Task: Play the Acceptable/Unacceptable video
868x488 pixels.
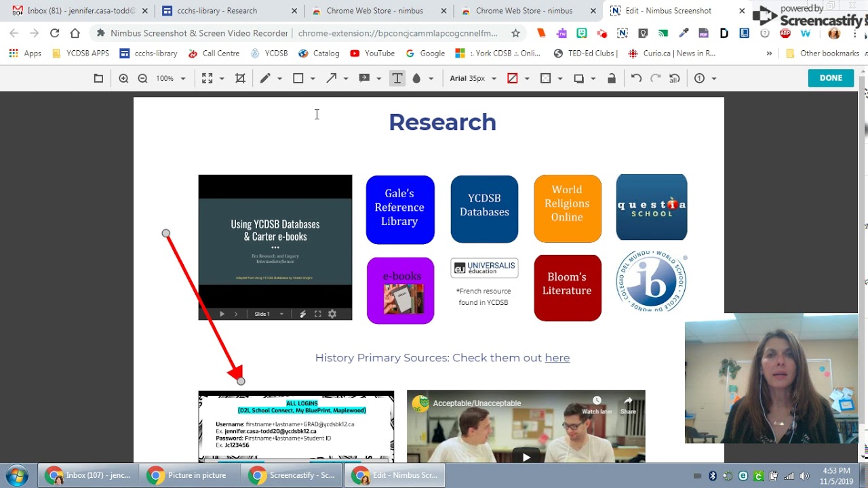Action: click(x=526, y=456)
